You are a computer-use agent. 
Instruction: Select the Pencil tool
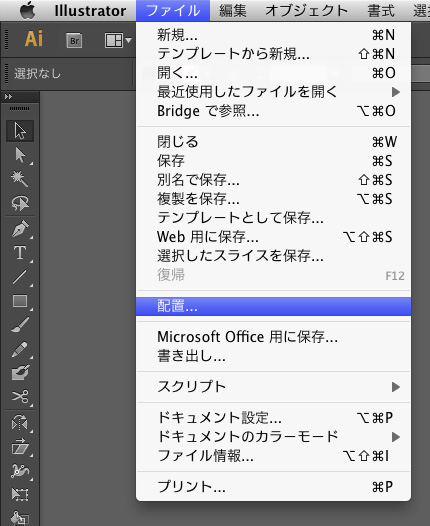click(20, 349)
